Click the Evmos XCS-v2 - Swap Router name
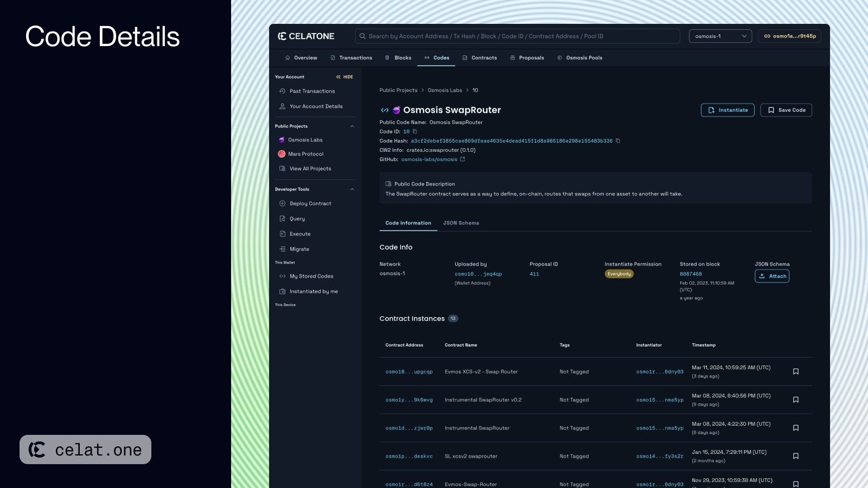868x488 pixels. pyautogui.click(x=481, y=372)
